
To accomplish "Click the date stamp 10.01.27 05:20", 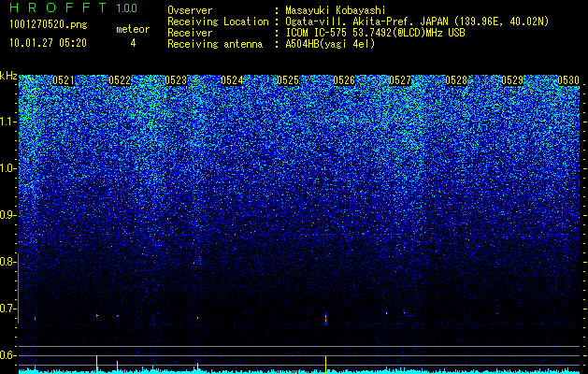I will click(48, 43).
